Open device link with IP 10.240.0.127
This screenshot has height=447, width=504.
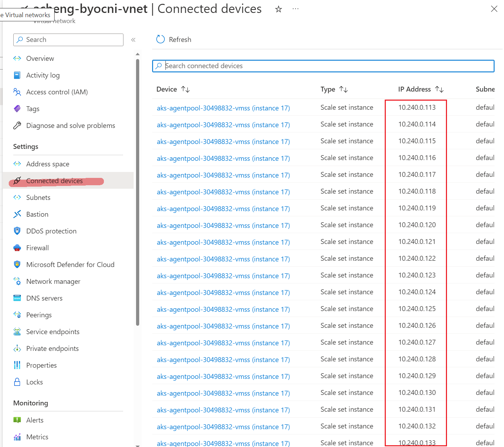[x=223, y=343]
